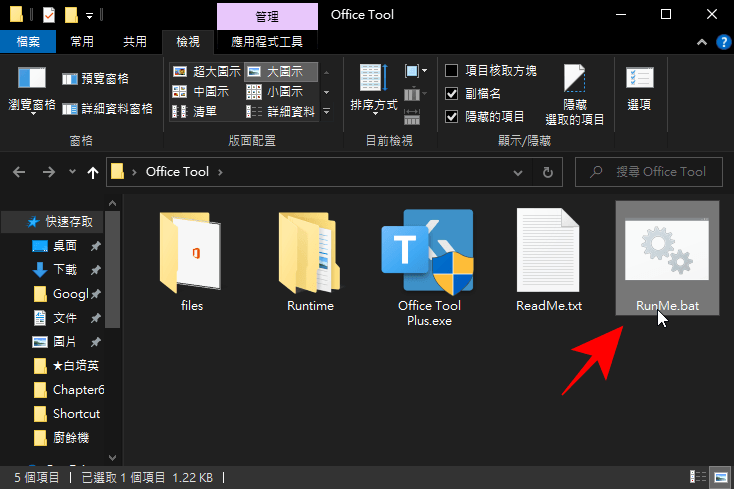Choose 詳細資料 details layout
Image resolution: width=734 pixels, height=489 pixels.
(x=280, y=111)
